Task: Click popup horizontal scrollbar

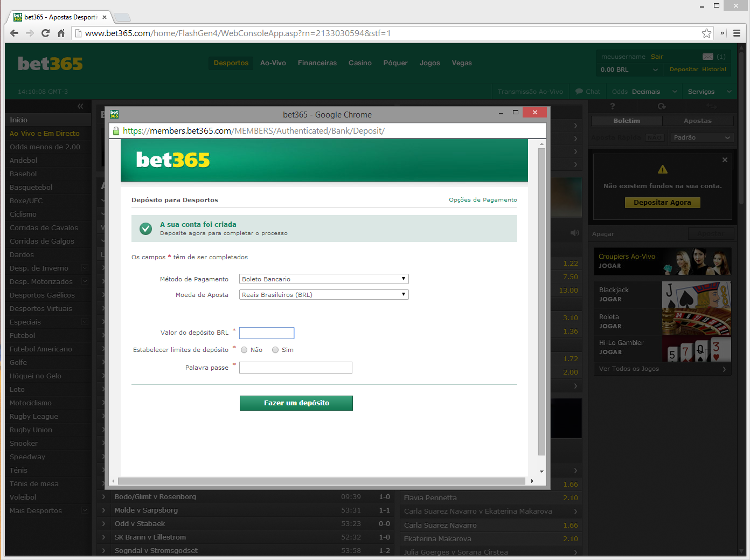Action: [322, 481]
